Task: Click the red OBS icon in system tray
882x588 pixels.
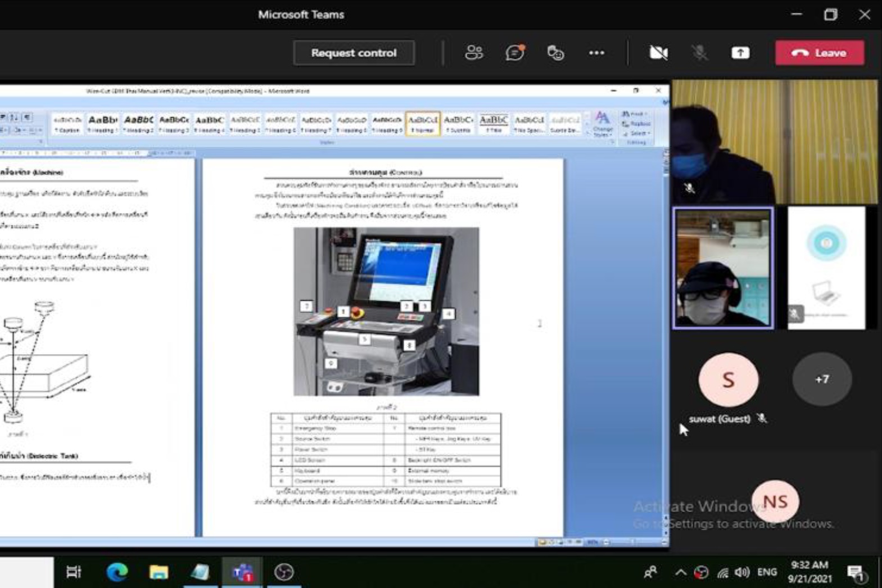Action: click(701, 572)
